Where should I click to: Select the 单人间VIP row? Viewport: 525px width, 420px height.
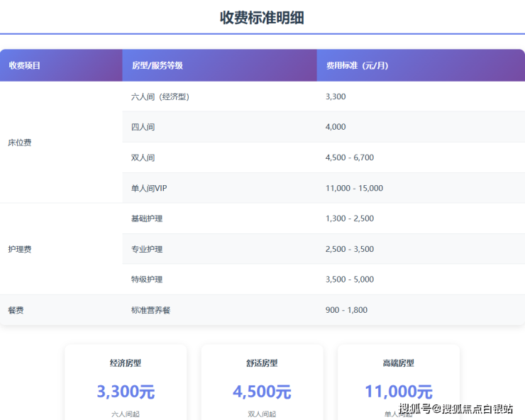149,188
